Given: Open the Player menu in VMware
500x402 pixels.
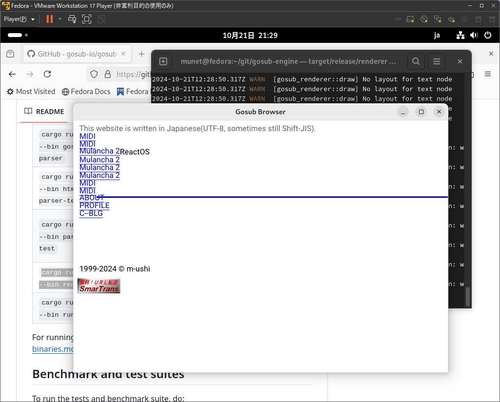Looking at the screenshot, I should pyautogui.click(x=19, y=19).
